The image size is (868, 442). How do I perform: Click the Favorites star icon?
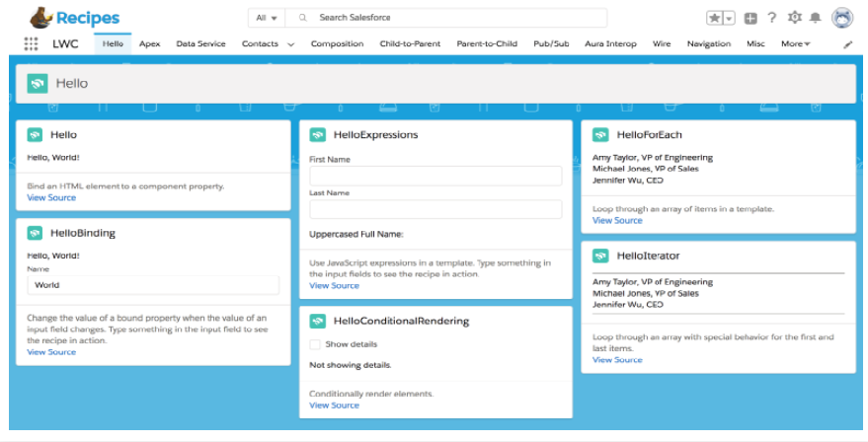[x=714, y=18]
